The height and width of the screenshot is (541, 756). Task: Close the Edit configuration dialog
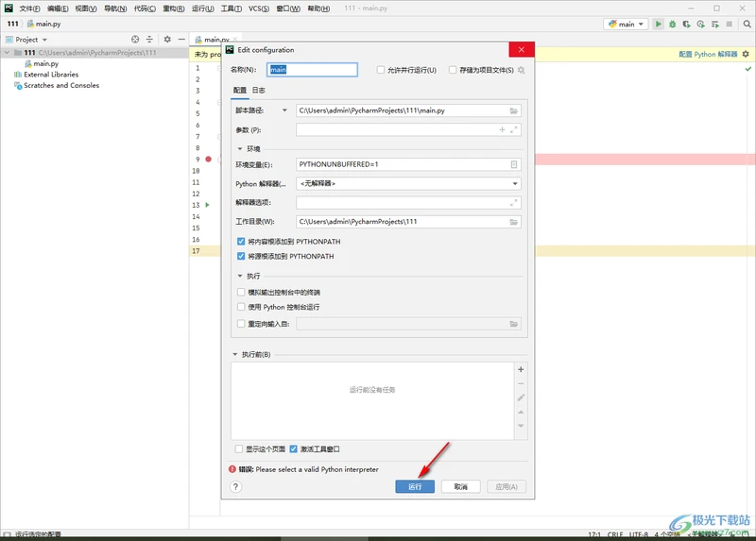coord(522,50)
